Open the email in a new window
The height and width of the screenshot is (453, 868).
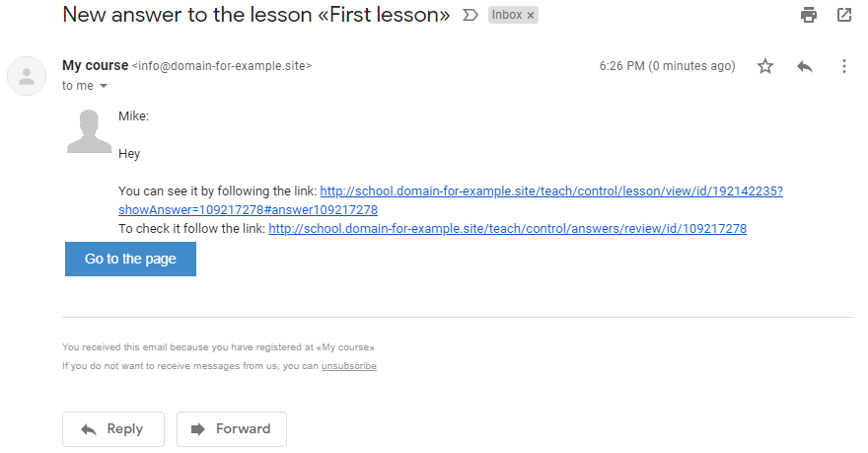pyautogui.click(x=844, y=15)
